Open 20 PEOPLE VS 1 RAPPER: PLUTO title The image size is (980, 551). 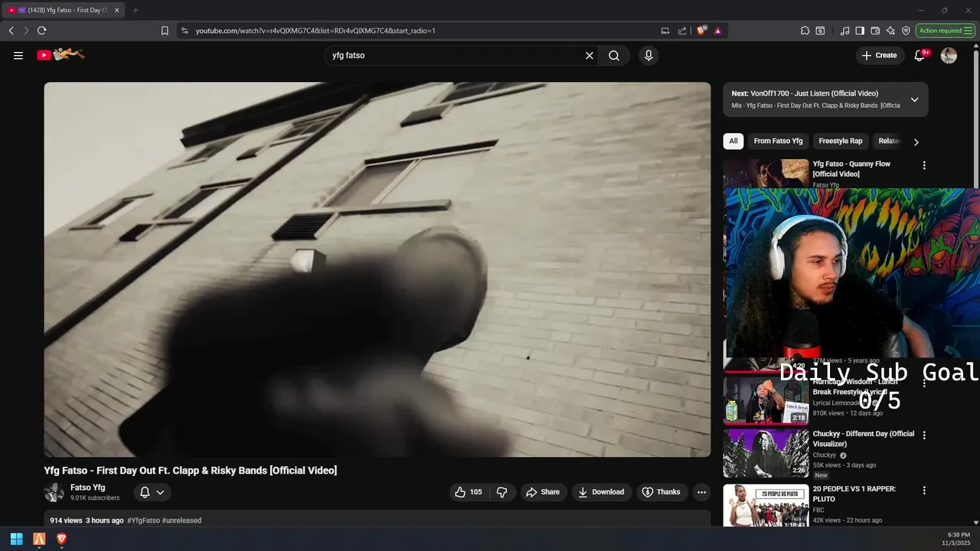coord(854,494)
